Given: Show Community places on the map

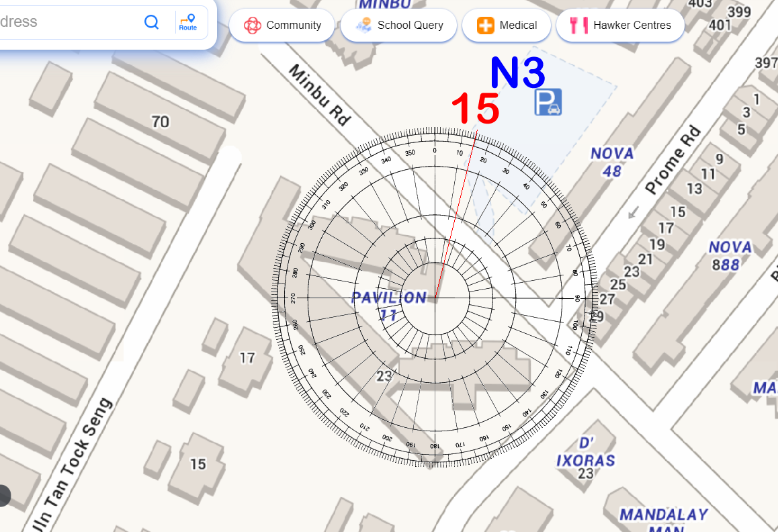Looking at the screenshot, I should (282, 26).
